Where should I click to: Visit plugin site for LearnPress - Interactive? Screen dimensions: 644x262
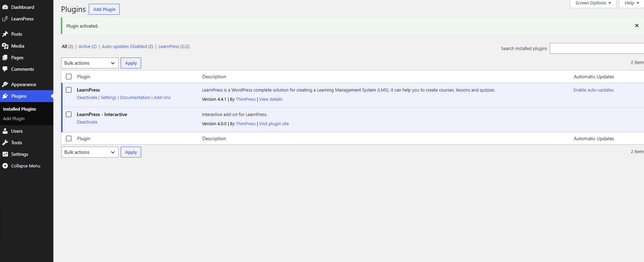274,124
